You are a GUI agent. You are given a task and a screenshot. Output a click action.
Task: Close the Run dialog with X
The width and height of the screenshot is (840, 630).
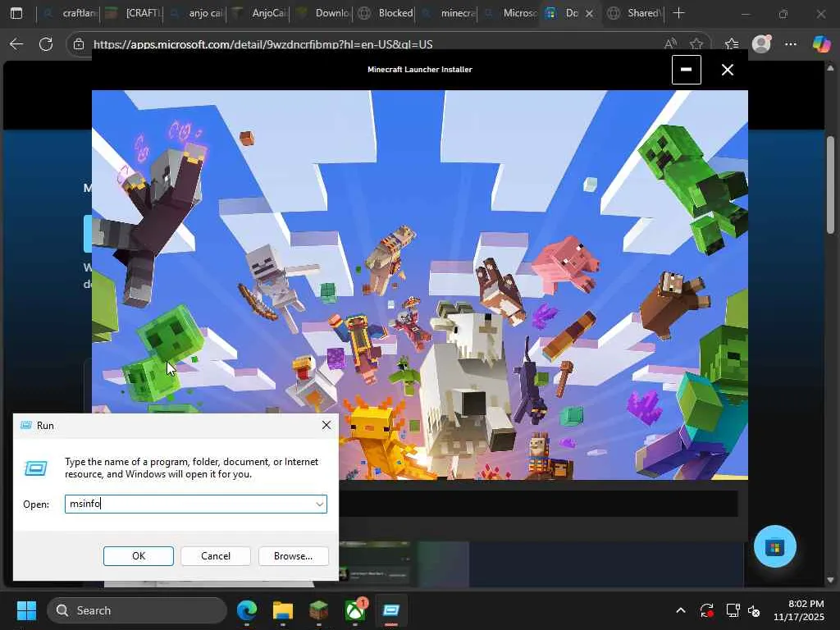click(326, 426)
